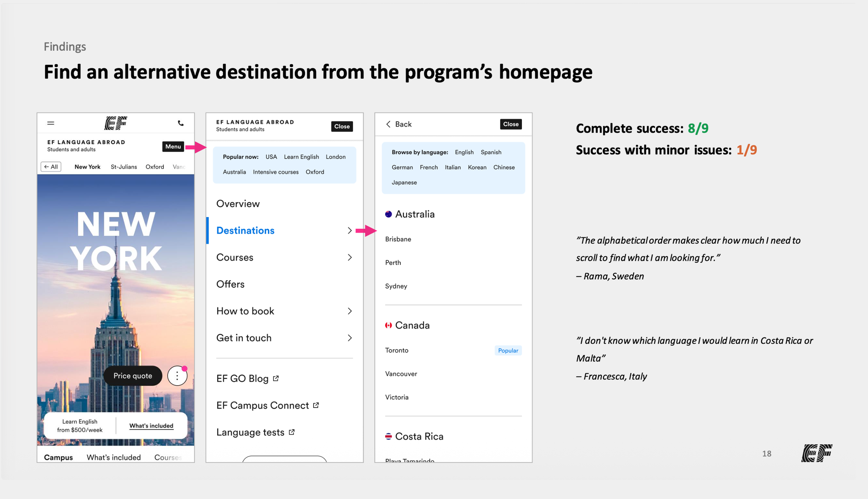Screen dimensions: 868x499
Task: Browse by language: Japanese
Action: point(404,182)
